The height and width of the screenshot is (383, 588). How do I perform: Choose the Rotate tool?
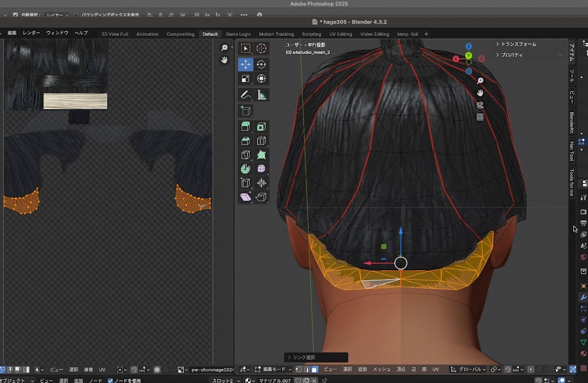(x=261, y=65)
